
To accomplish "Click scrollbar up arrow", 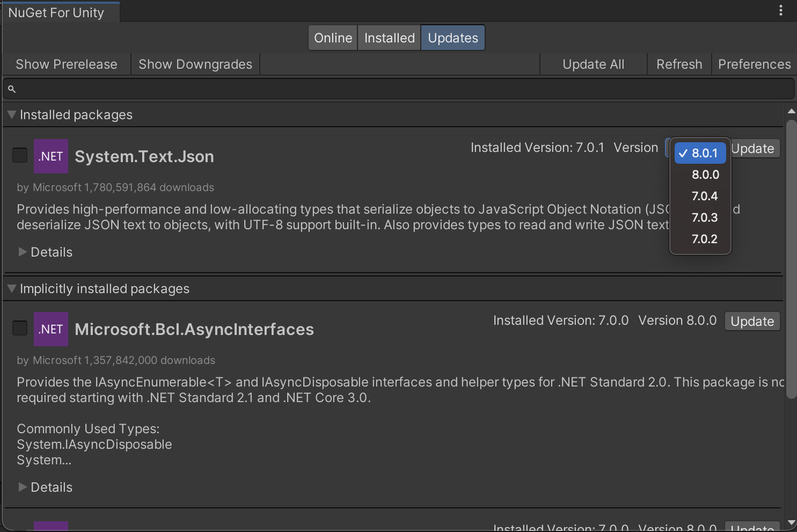I will coord(791,111).
